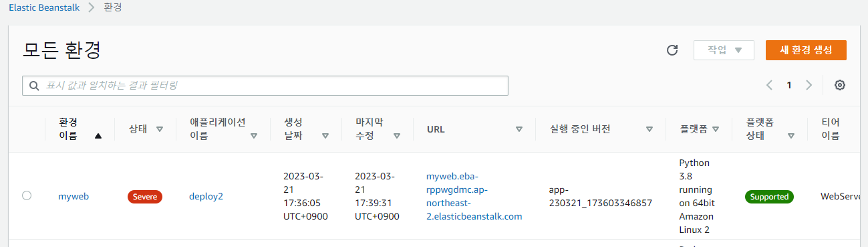
Task: Open the myweb environment link
Action: click(74, 196)
